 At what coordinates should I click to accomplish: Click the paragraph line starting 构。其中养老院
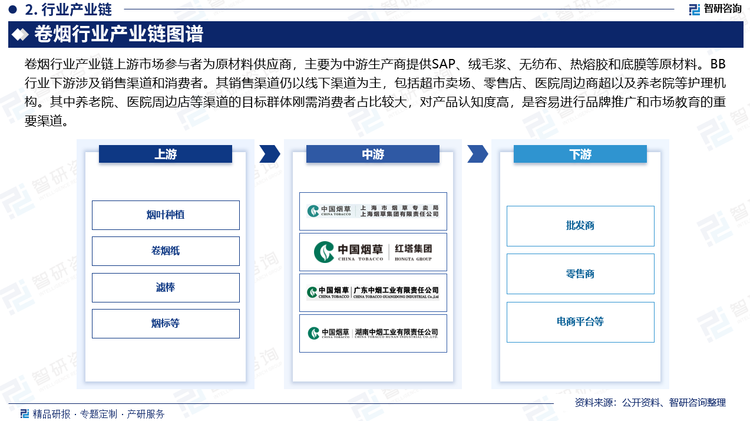[x=375, y=102]
